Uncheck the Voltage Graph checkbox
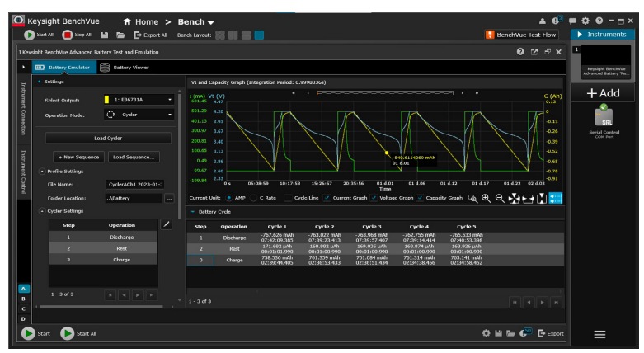The width and height of the screenshot is (644, 353). [374, 199]
